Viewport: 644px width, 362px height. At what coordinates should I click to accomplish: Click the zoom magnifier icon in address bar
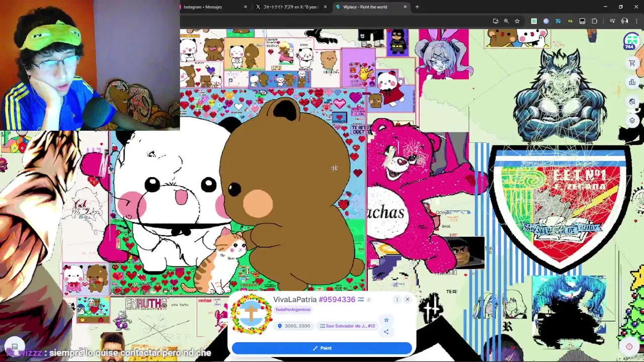[x=506, y=21]
